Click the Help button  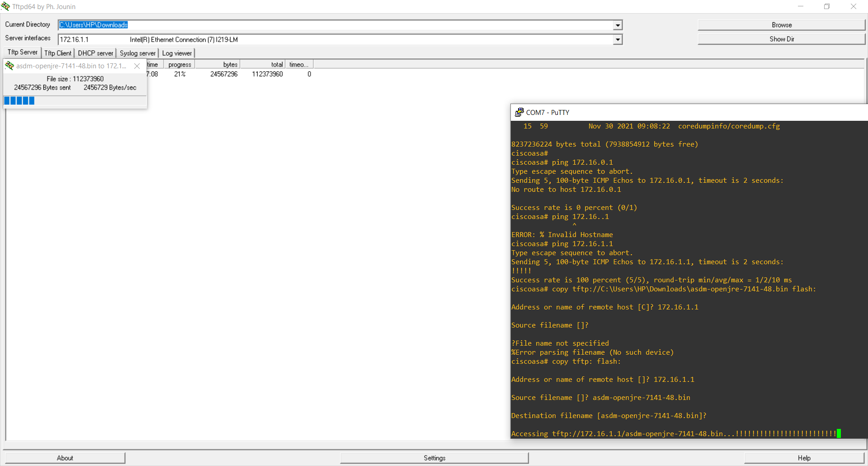804,458
